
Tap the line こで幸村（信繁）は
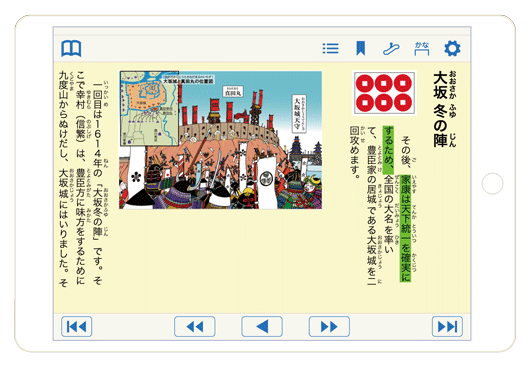pos(81,115)
